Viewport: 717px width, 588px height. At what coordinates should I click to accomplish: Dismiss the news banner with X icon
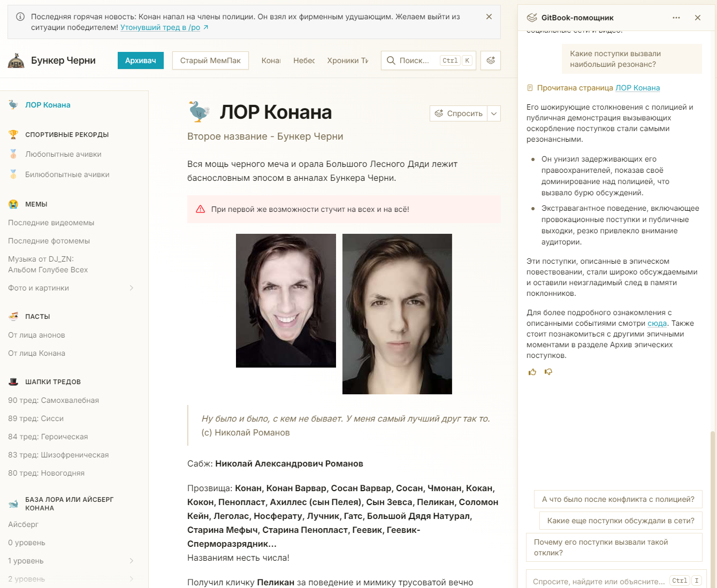(489, 17)
